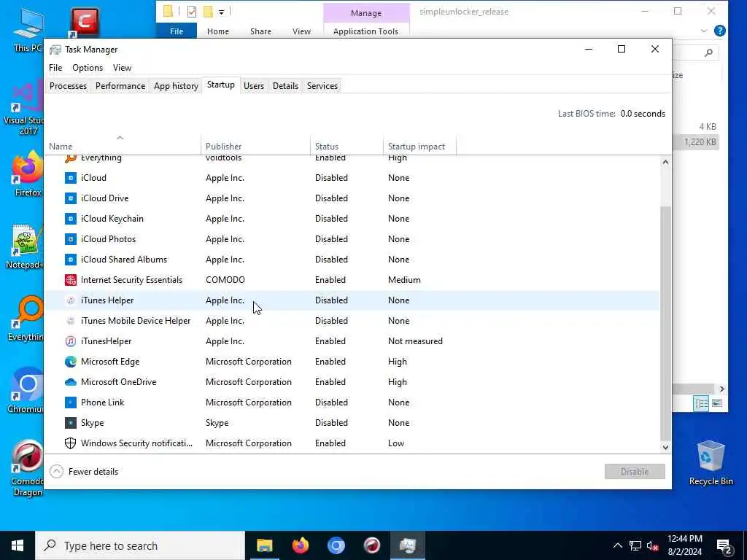Click the iCloud Drive row icon
Viewport: 747px width, 560px height.
pos(71,198)
